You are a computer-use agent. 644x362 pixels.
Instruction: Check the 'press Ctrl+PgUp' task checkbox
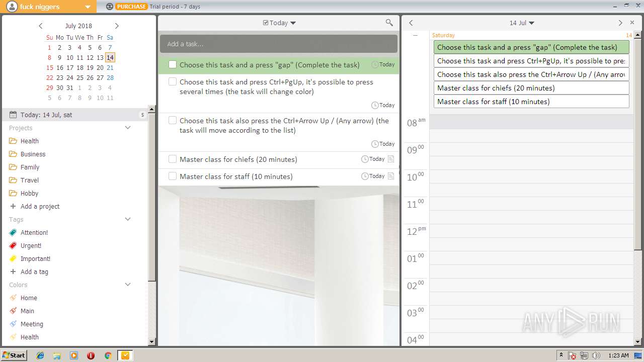(173, 81)
